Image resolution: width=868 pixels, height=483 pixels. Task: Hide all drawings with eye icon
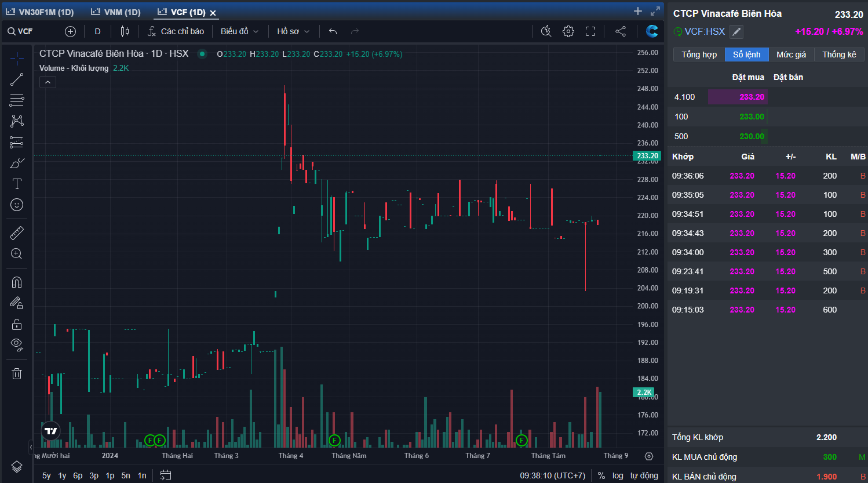[x=17, y=344]
